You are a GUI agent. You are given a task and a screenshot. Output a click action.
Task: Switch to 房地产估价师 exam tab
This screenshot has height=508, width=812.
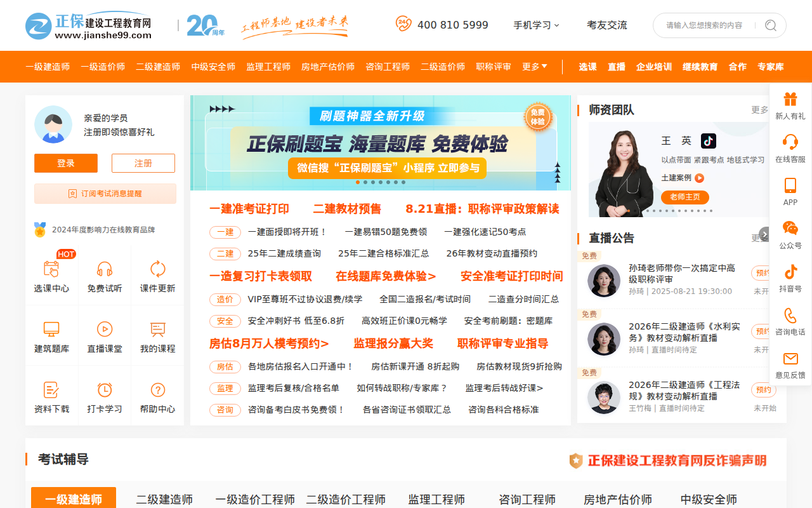(x=618, y=500)
